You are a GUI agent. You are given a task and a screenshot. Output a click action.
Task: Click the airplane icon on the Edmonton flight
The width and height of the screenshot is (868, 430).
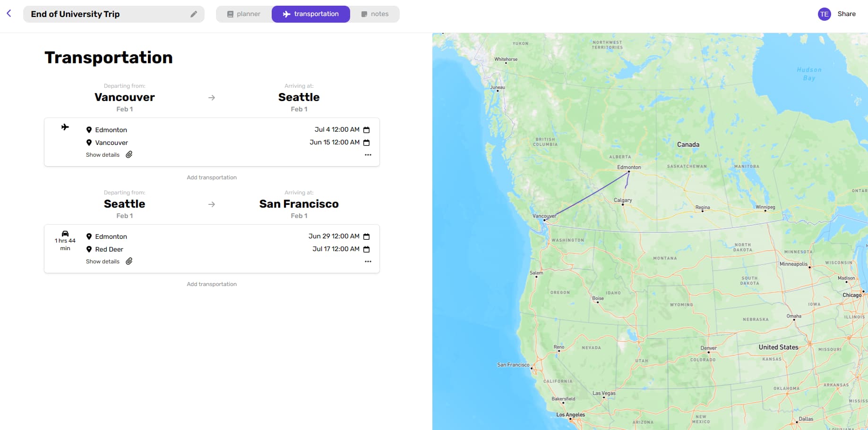(x=65, y=127)
